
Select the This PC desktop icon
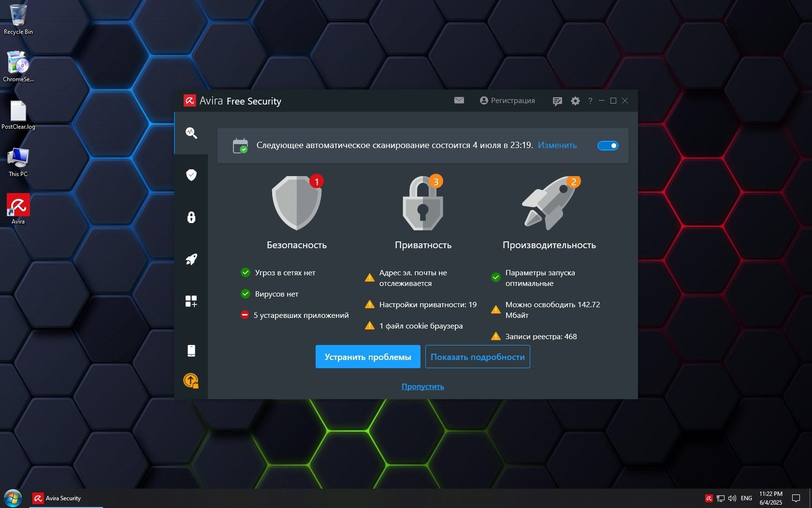pyautogui.click(x=18, y=162)
